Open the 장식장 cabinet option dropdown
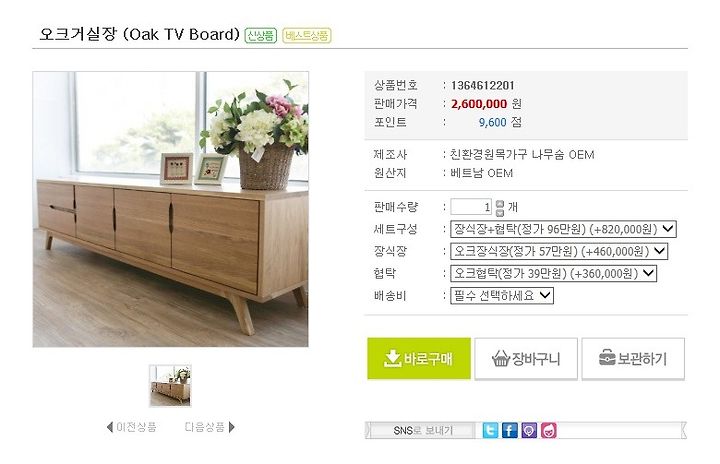 tap(559, 251)
